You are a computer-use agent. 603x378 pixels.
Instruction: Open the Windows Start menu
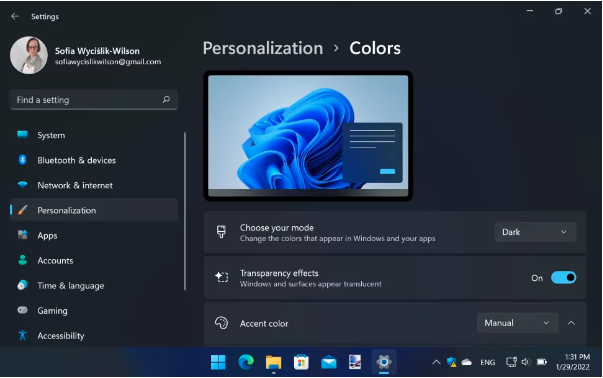click(x=218, y=362)
